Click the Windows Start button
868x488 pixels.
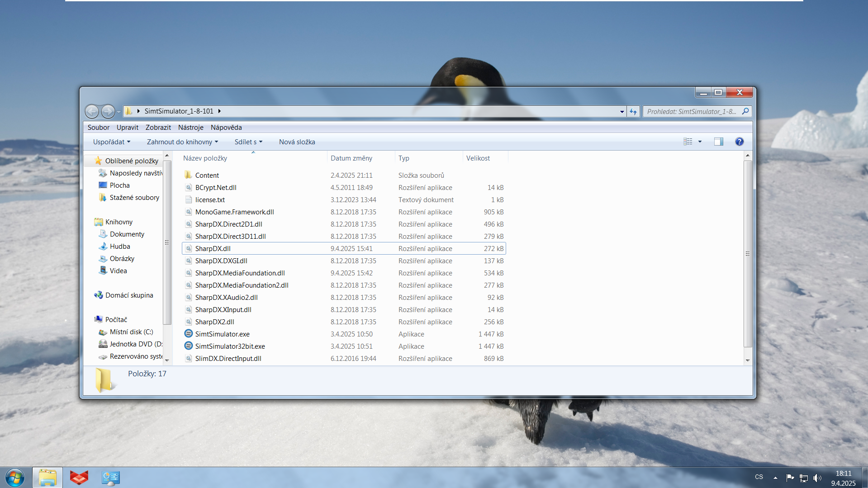[x=15, y=478]
